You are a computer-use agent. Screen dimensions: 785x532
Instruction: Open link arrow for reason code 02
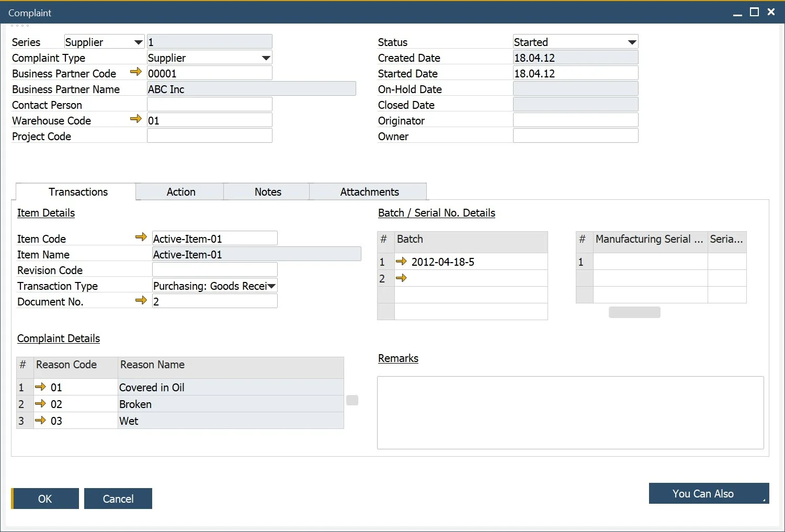[40, 404]
